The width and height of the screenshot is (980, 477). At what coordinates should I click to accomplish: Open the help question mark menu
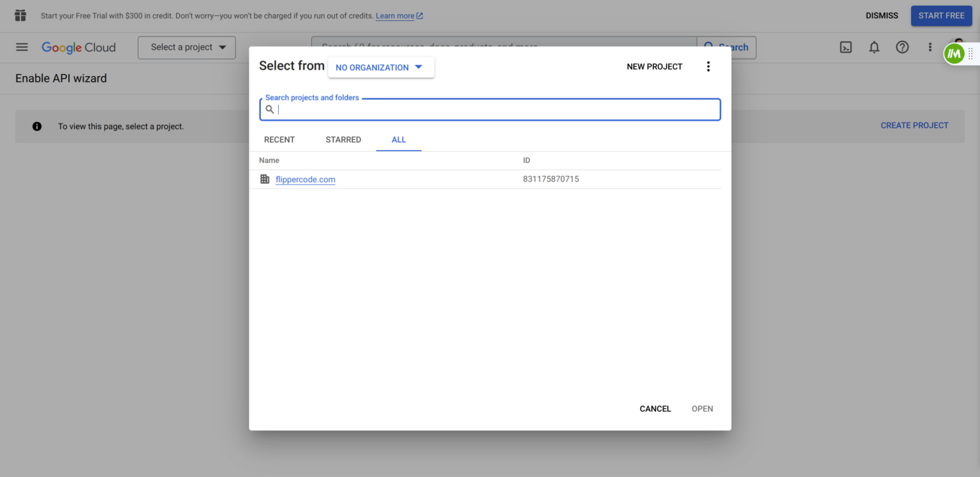902,47
